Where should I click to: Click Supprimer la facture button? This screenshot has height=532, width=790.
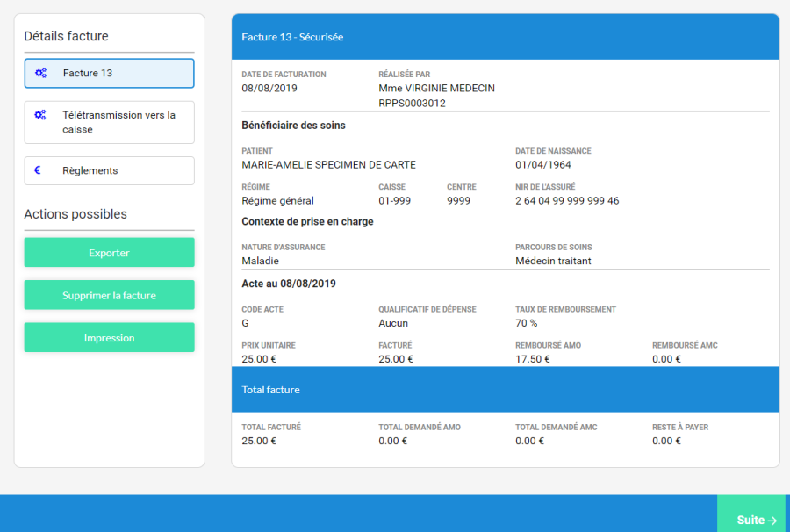pyautogui.click(x=109, y=296)
